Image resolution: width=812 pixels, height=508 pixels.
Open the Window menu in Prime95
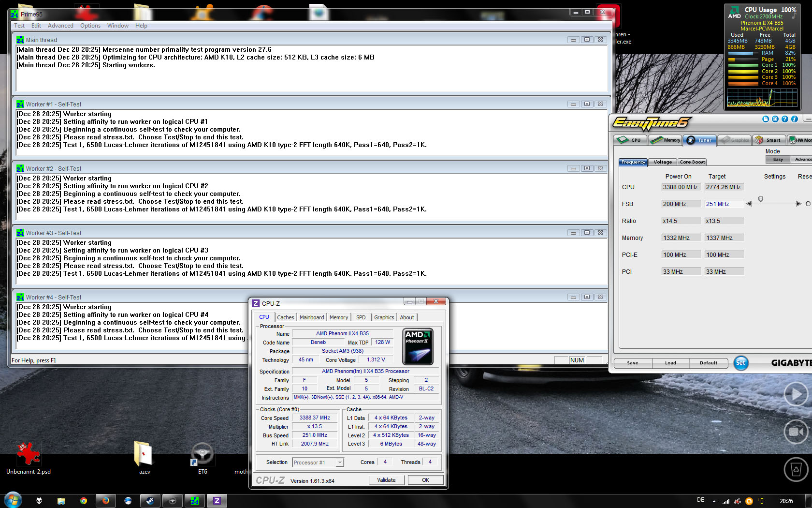118,26
